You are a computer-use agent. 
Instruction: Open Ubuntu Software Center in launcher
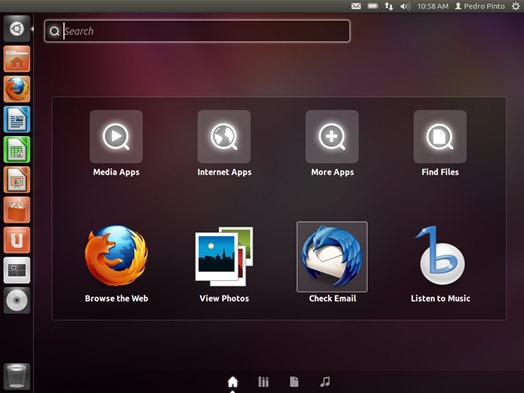(17, 210)
